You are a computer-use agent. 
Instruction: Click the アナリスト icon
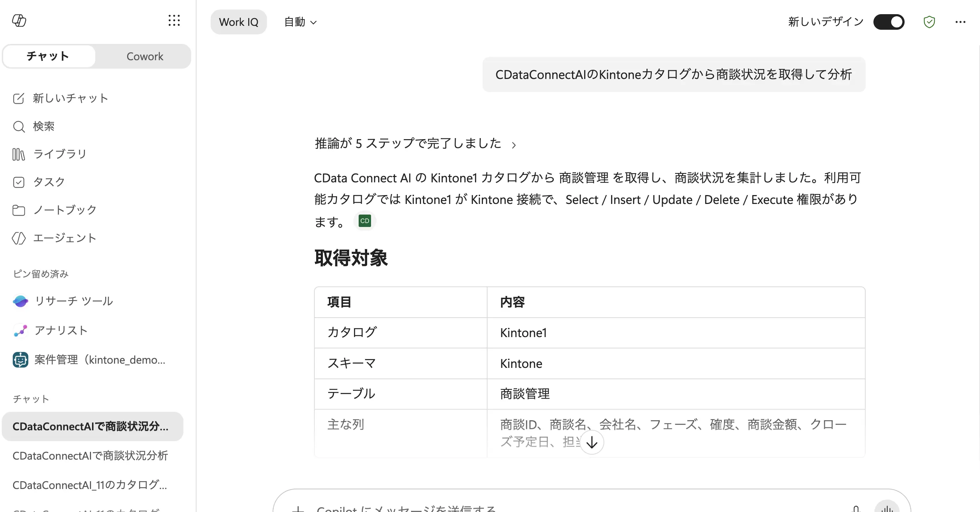click(x=20, y=331)
